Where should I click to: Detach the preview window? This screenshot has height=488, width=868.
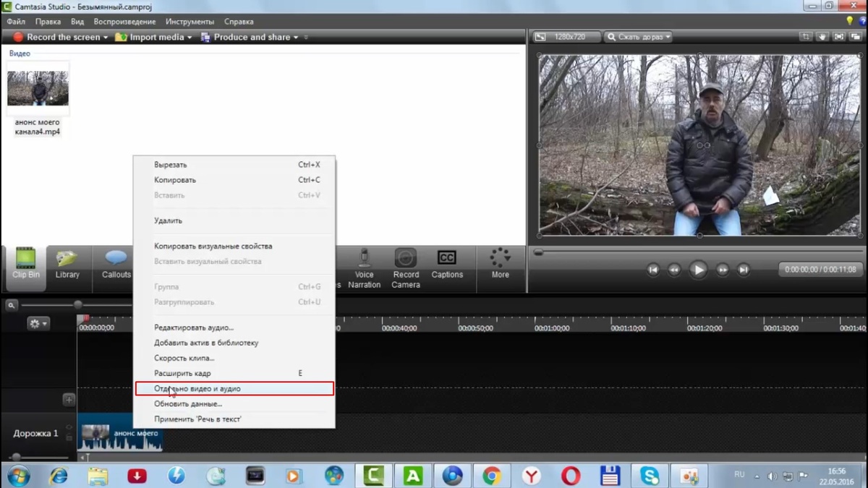point(856,37)
